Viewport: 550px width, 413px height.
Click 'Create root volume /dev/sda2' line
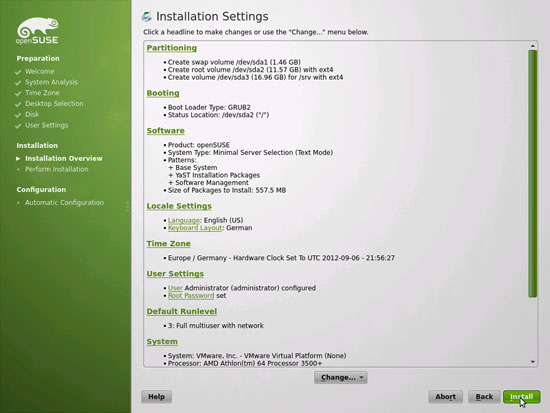[250, 69]
